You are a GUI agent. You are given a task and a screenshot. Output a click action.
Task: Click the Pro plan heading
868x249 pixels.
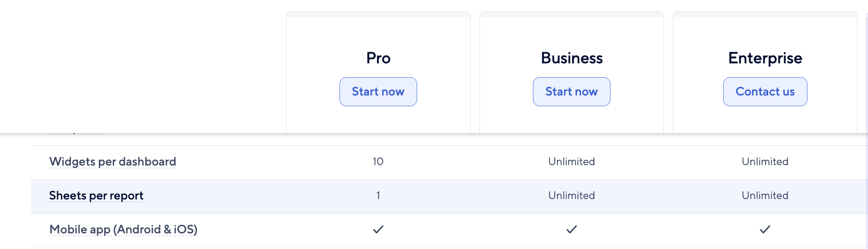tap(378, 58)
